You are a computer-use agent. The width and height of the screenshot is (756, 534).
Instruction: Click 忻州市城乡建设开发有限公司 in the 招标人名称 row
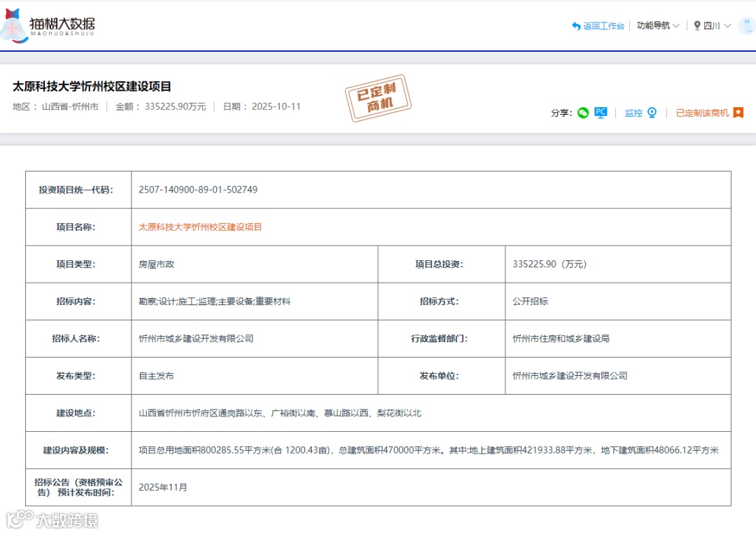click(x=196, y=338)
